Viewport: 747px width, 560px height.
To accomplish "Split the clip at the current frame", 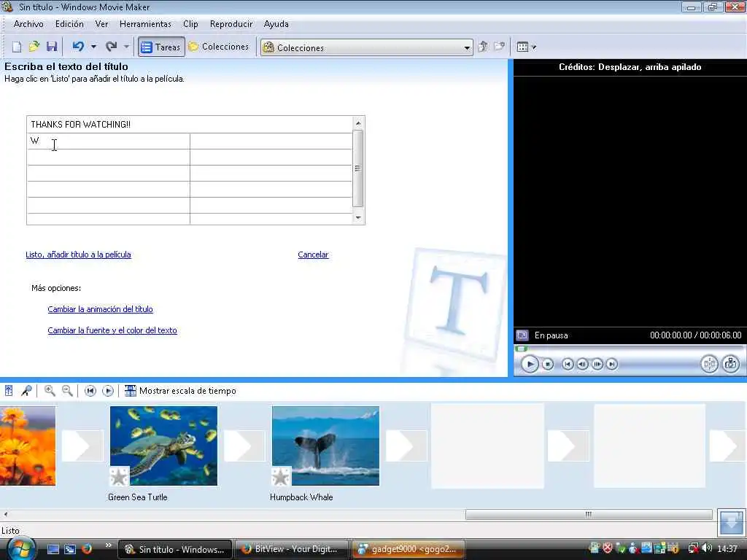I will 709,365.
